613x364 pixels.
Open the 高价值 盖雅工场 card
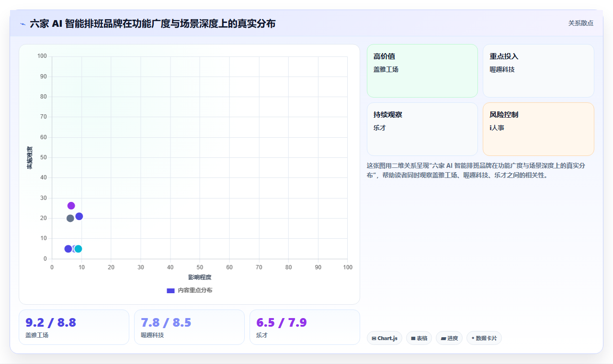[422, 71]
